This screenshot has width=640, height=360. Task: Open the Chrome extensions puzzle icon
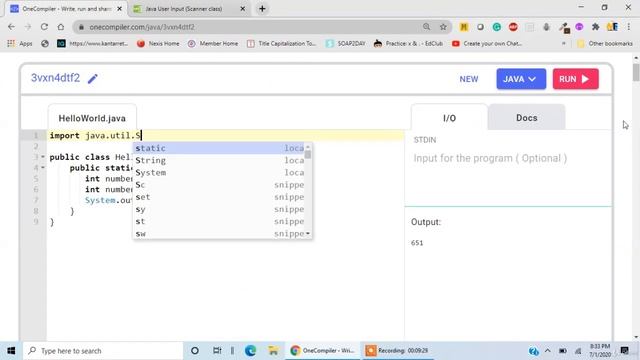pos(596,27)
